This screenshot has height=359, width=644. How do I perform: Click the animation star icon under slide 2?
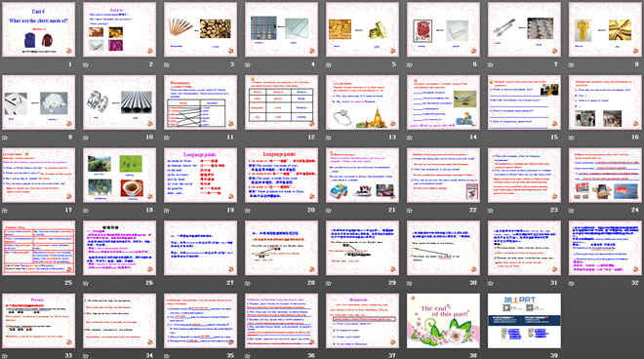86,65
